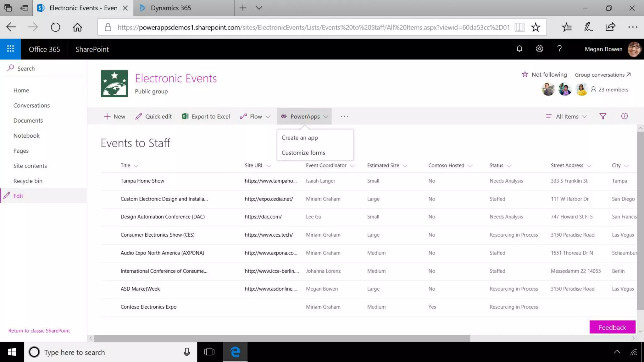Toggle the browser reading view icon
The height and width of the screenshot is (362, 644).
(x=519, y=27)
